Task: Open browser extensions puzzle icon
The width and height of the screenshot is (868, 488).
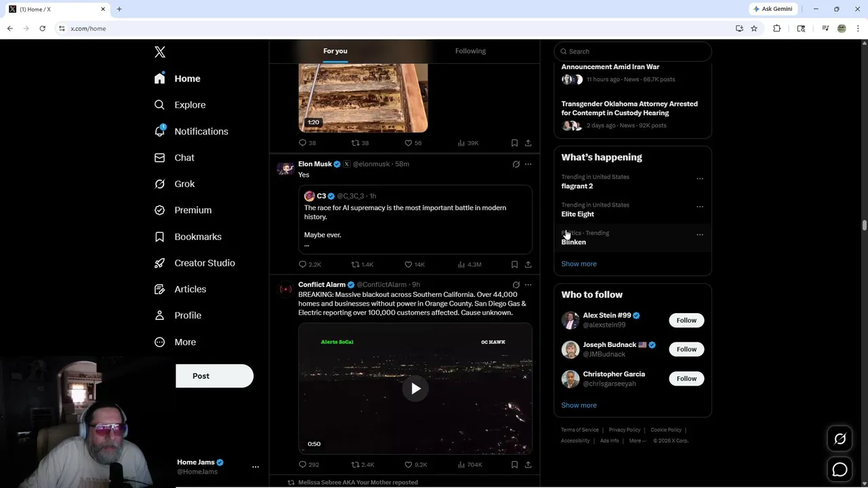Action: 777,28
